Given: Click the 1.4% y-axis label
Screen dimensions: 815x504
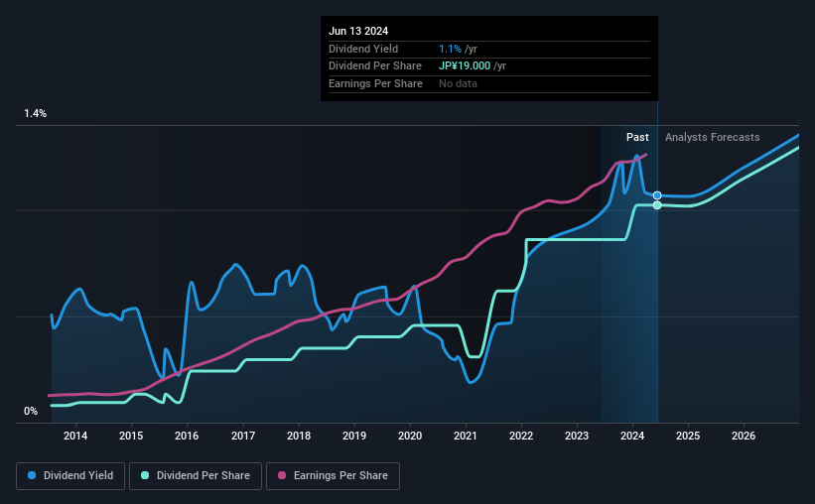Looking at the screenshot, I should point(35,113).
